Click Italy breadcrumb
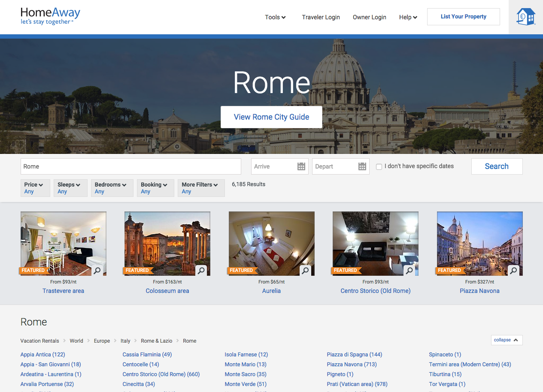Screen dimensions: 543x392 125,341
